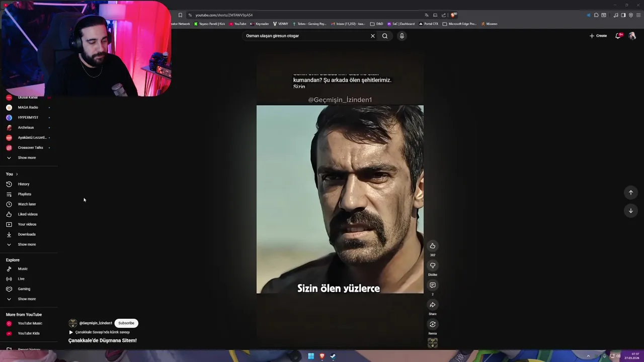The image size is (644, 362).
Task: Open Microsoft Edge Pro... bookmark folder
Action: point(459,24)
